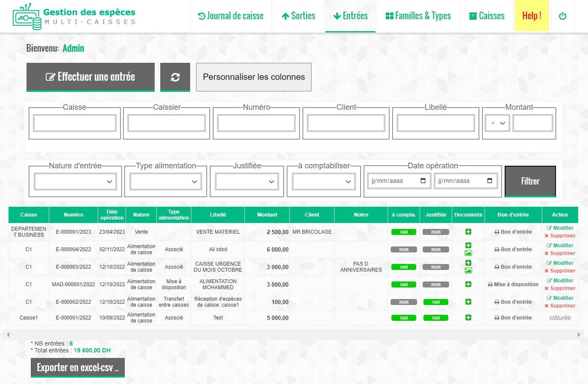Open the Nature d'entrée dropdown
This screenshot has height=384, width=588.
[75, 181]
